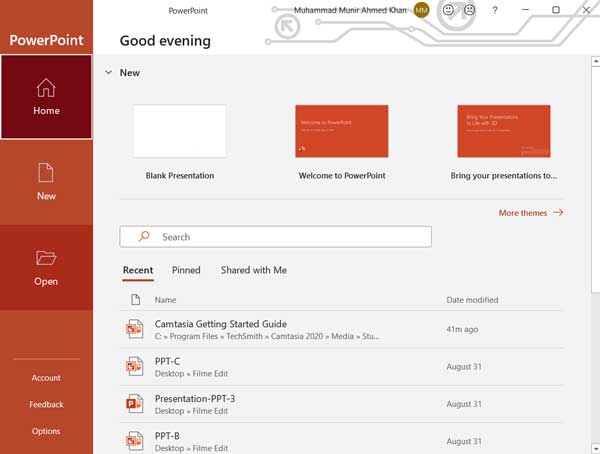The image size is (600, 454).
Task: Click Blank Presentation label
Action: 180,176
